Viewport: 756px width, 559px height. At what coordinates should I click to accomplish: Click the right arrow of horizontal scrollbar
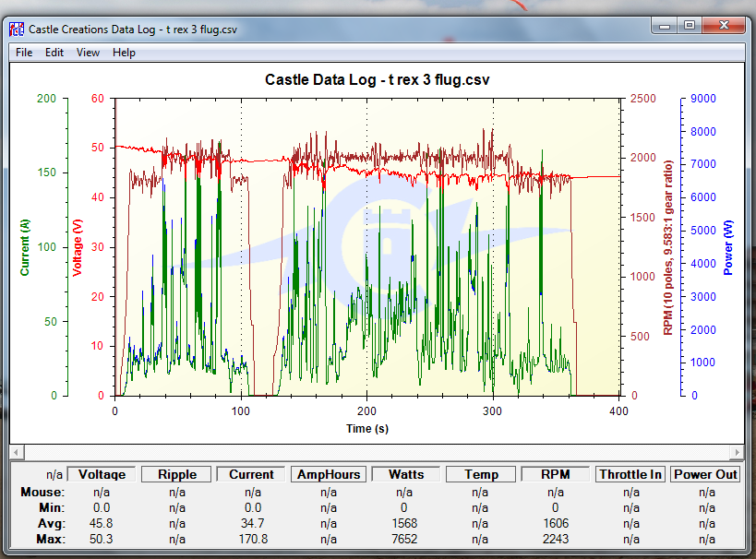tap(737, 452)
